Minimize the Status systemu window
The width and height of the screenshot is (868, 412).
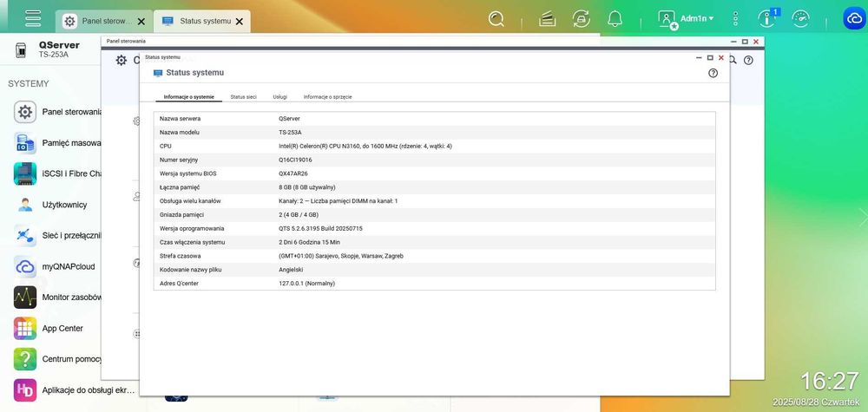700,57
